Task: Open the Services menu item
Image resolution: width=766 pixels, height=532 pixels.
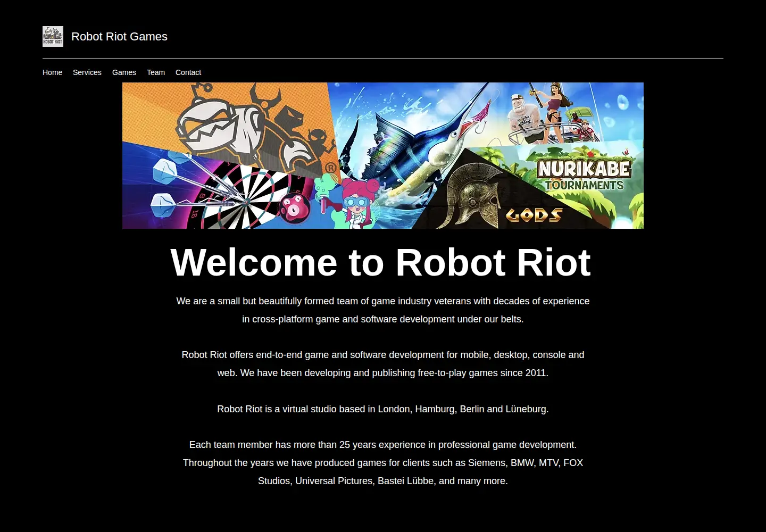Action: coord(87,72)
